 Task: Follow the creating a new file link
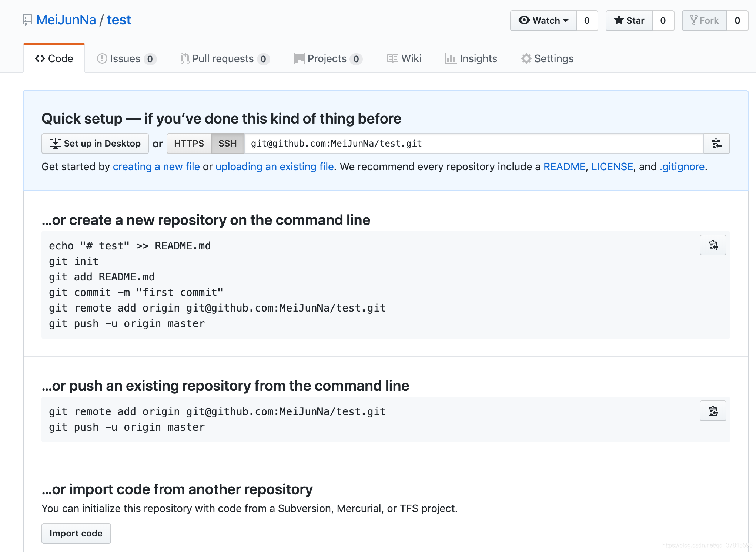click(x=156, y=167)
